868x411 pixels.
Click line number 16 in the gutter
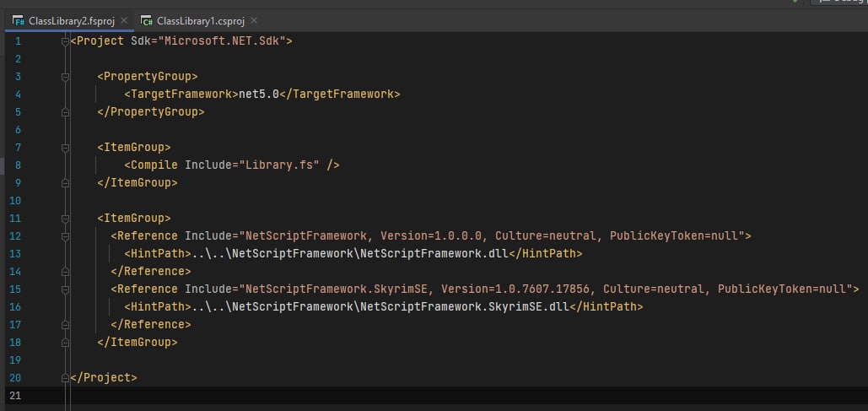[x=15, y=307]
